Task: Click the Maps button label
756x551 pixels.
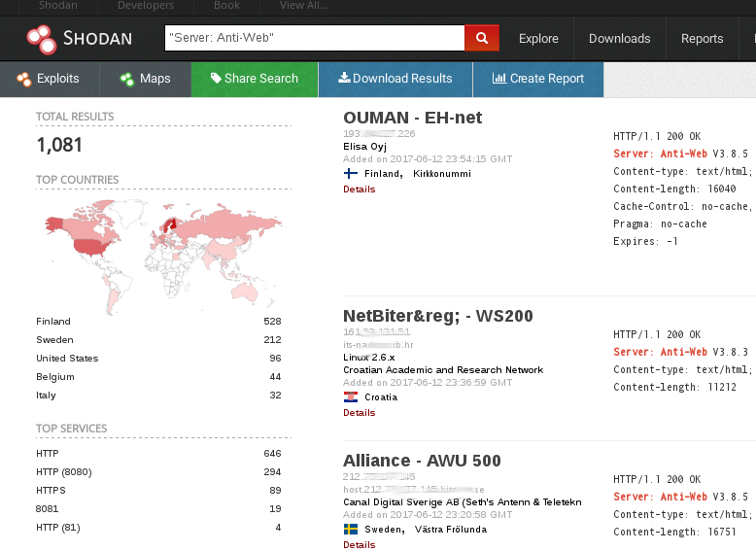Action: pyautogui.click(x=155, y=79)
